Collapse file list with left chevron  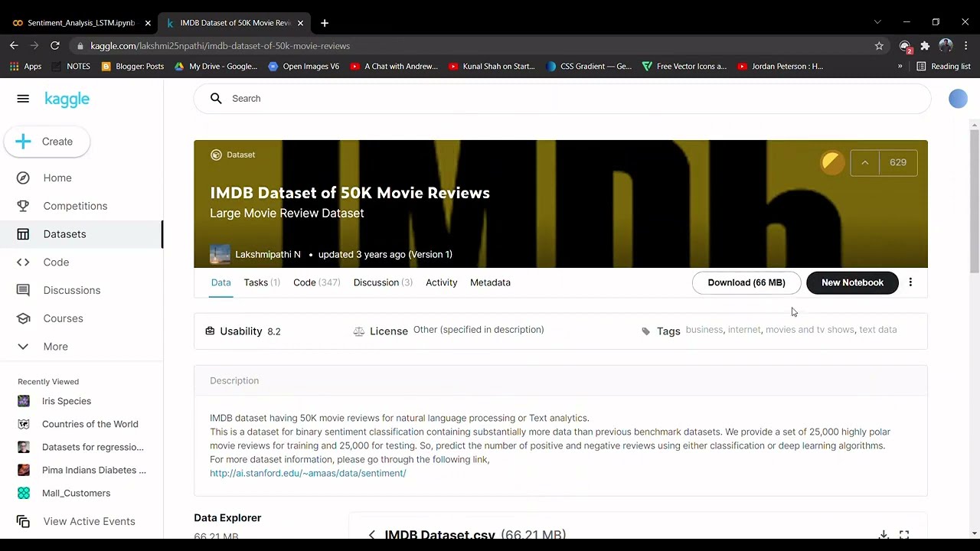click(371, 534)
